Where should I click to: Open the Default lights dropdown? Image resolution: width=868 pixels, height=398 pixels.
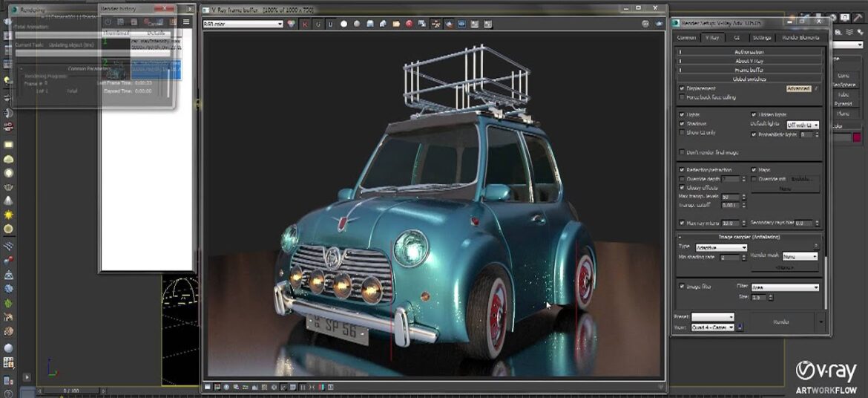click(x=801, y=125)
